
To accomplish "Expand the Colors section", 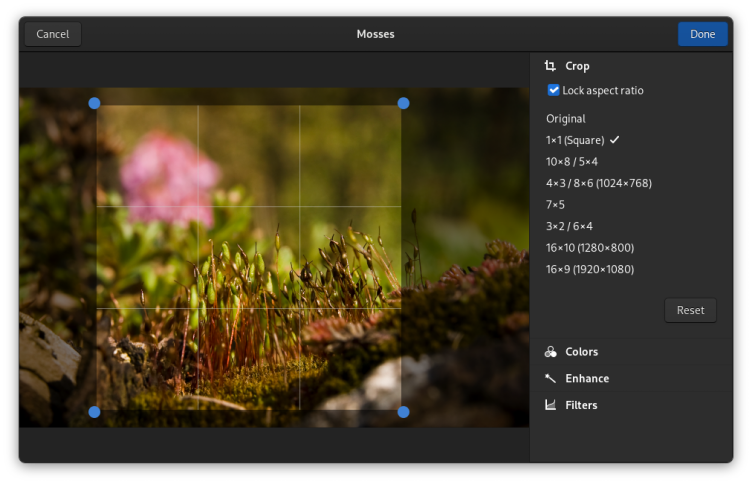I will [581, 352].
